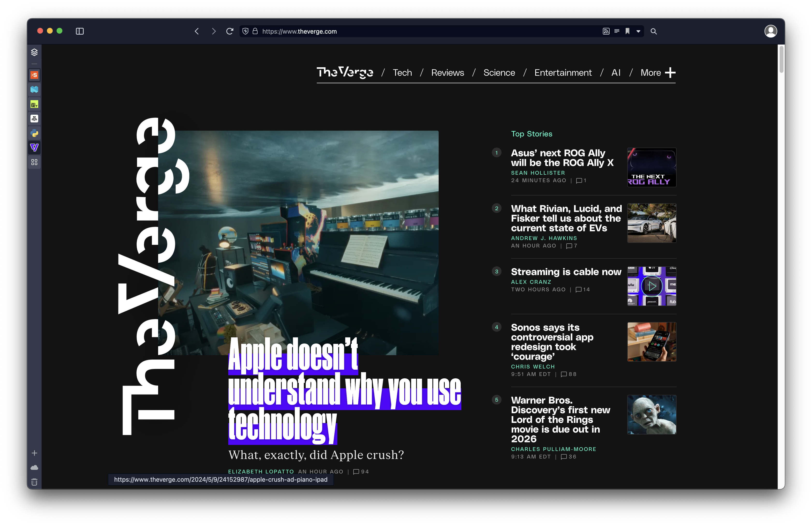Click the Top Stories heading
This screenshot has width=812, height=525.
[531, 134]
